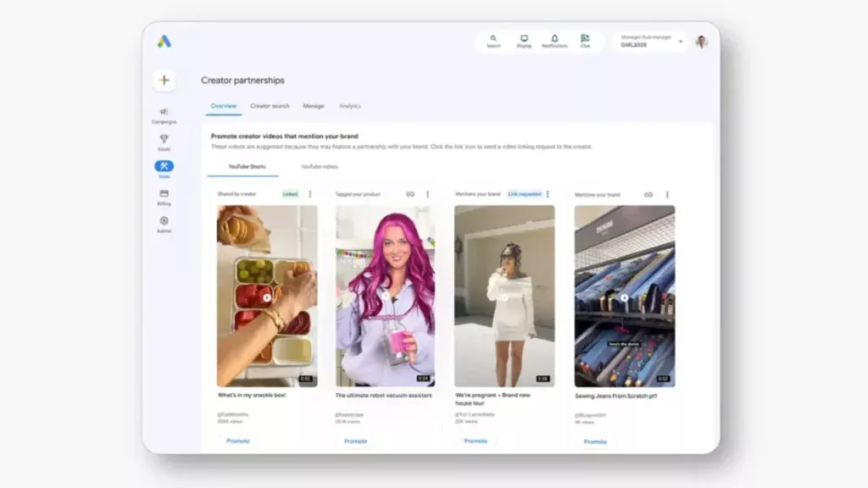Screen dimensions: 868x488
Task: Promote the robot vacuum assistant video
Action: 355,441
